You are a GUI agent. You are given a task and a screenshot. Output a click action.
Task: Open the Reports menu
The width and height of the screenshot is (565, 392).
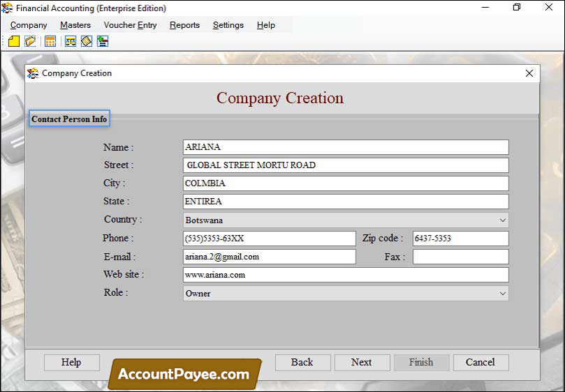click(184, 25)
